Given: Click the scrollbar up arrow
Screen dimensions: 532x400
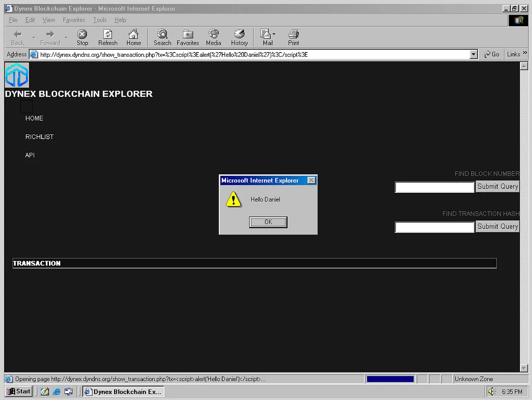Looking at the screenshot, I should point(524,66).
